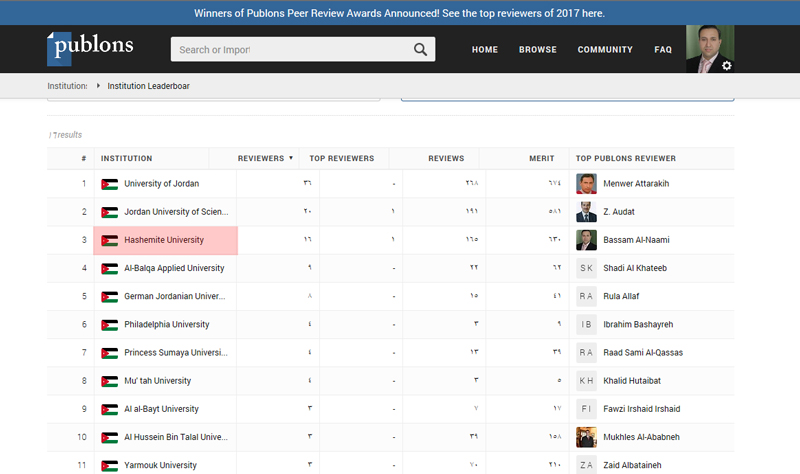Open the BROWSE menu item

(538, 49)
